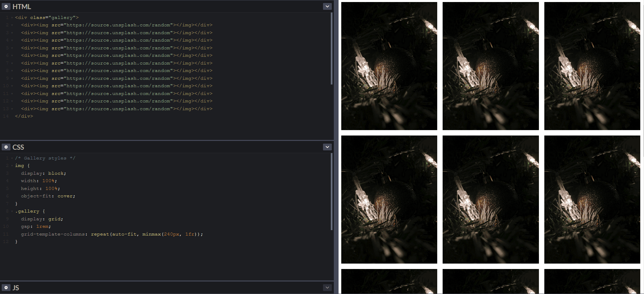Screen dimensions: 644x294
Task: Place the cursor on the grid-template-columns line
Action: coord(112,234)
